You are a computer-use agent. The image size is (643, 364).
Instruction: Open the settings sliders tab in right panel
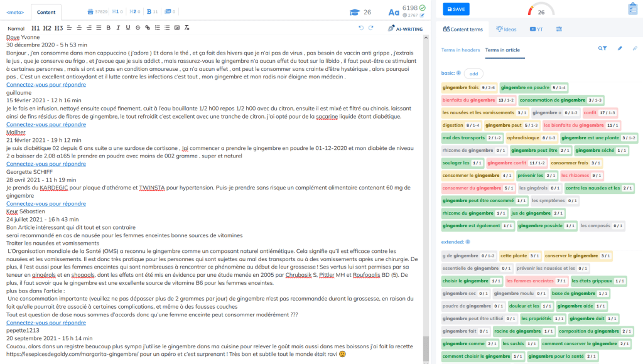(x=558, y=29)
